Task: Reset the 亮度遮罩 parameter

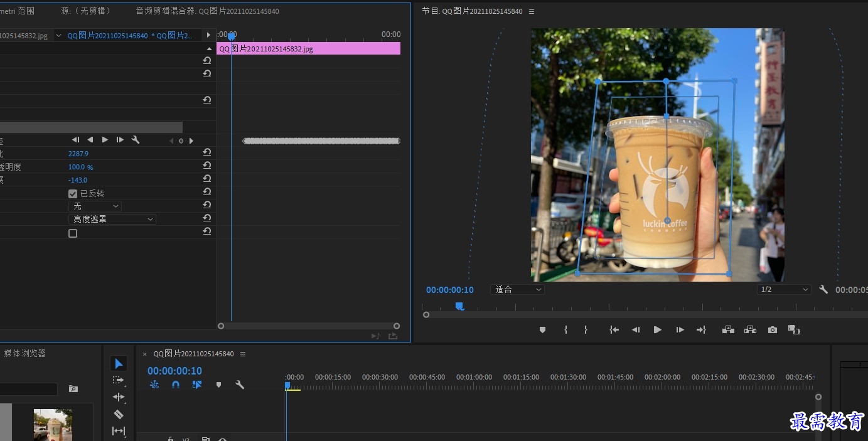Action: click(206, 218)
